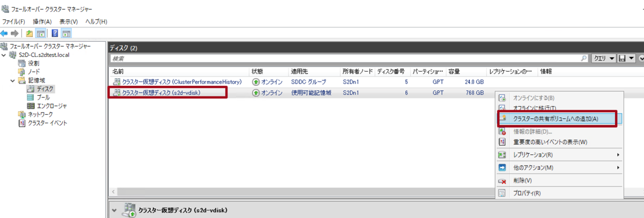Click the disk icon of the ClusterPerformanceHistory row
Image resolution: width=644 pixels, height=218 pixels.
117,82
